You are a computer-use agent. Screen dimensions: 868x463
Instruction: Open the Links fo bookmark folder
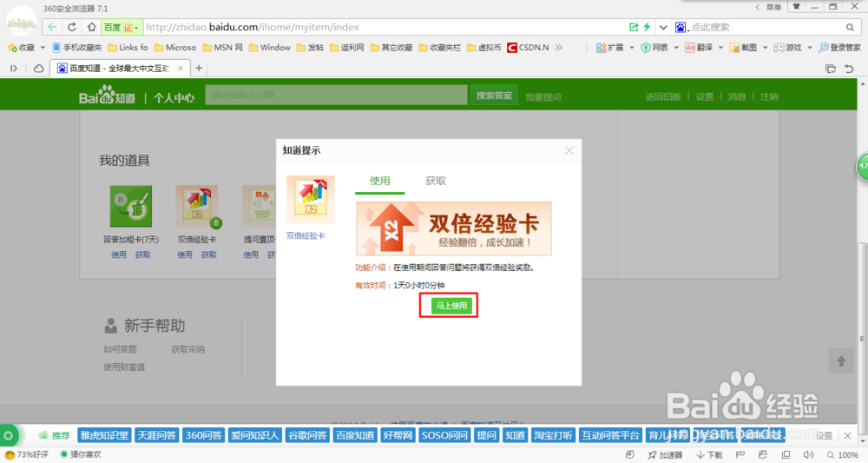pos(128,48)
